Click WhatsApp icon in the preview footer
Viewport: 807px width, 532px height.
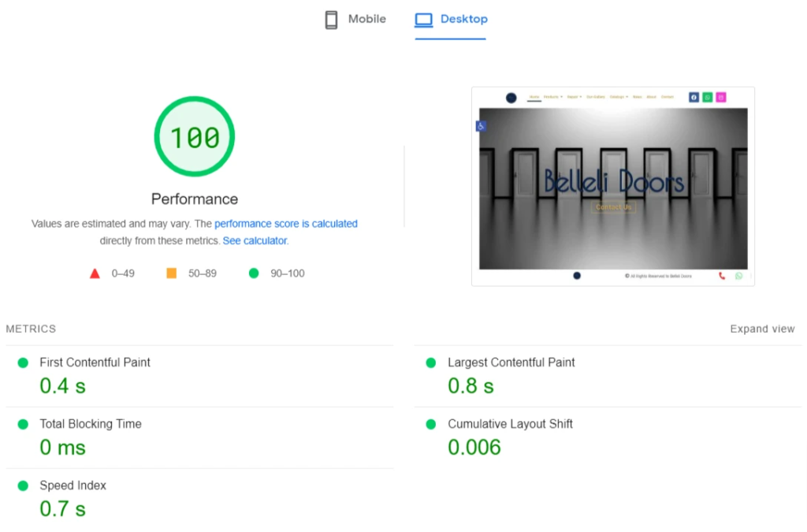(738, 276)
